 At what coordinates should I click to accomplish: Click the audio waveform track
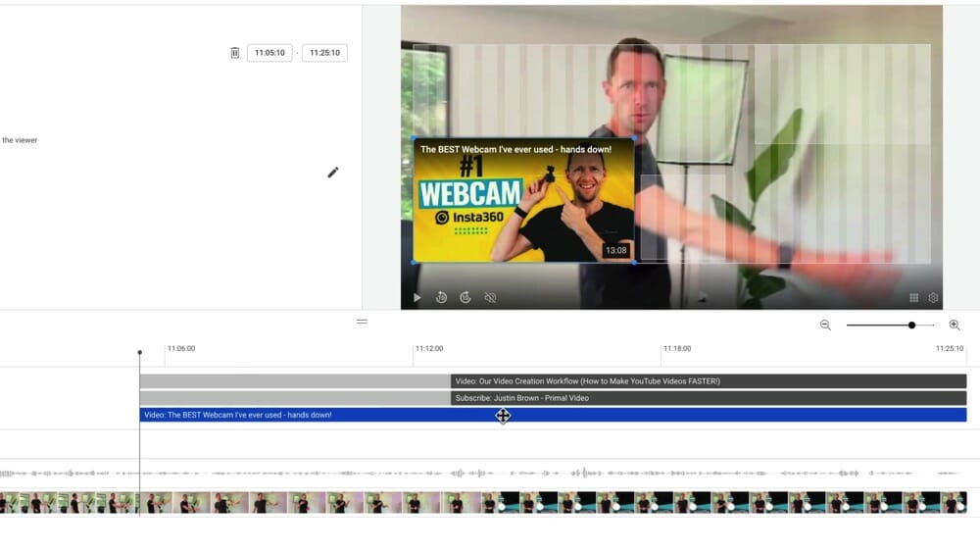(483, 474)
